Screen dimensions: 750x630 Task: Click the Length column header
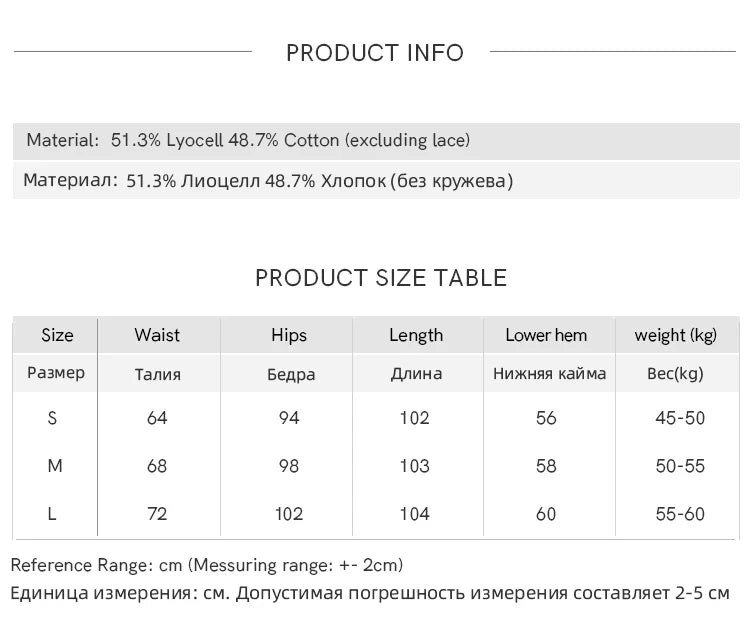pyautogui.click(x=416, y=335)
